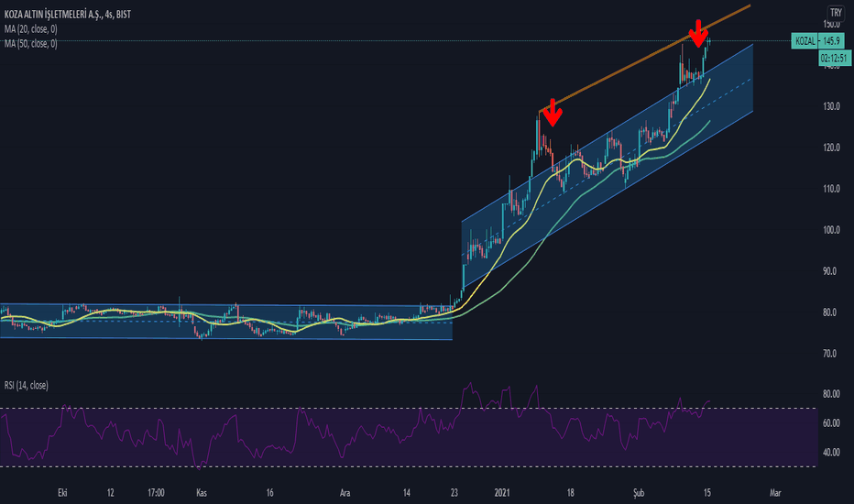Click the RSI 80.00 scale value
Viewport: 854px width, 504px height.
click(831, 393)
